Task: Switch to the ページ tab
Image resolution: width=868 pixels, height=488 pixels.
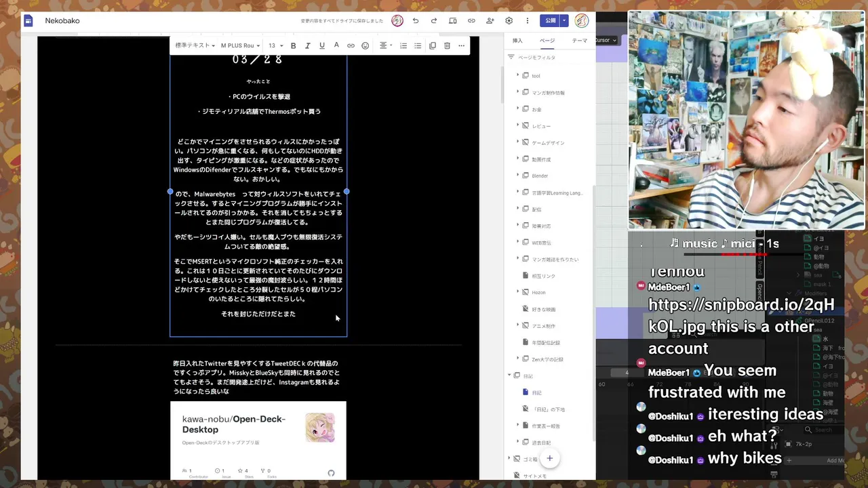Action: (547, 41)
